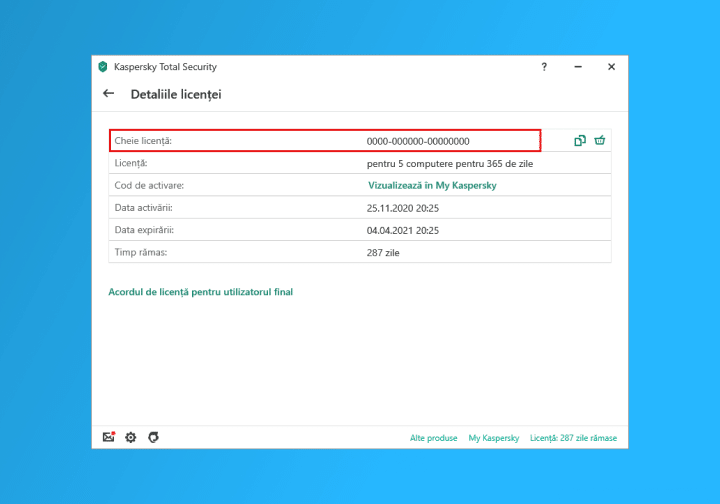Open the 'Vizualizează în My Kaspersky' link
Viewport: 720px width, 504px height.
point(432,186)
